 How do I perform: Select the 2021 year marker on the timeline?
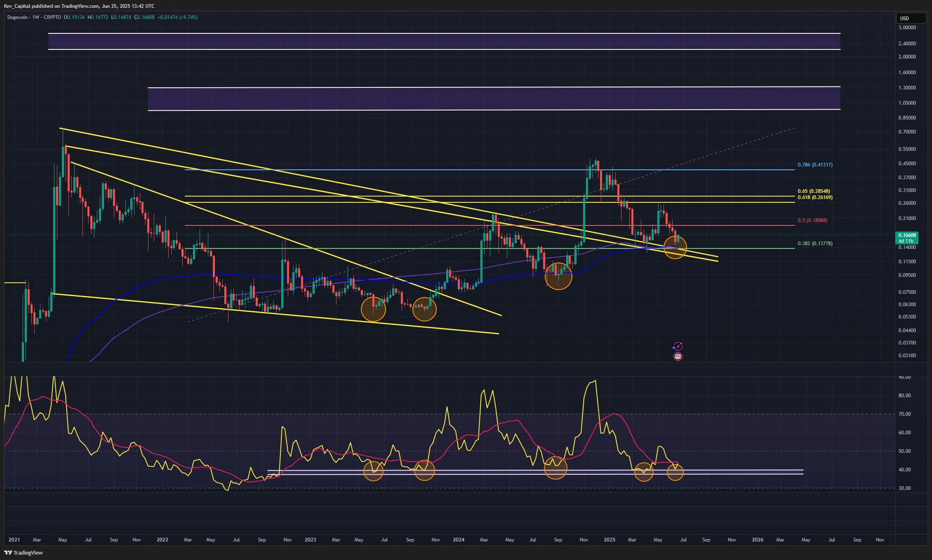pyautogui.click(x=14, y=539)
